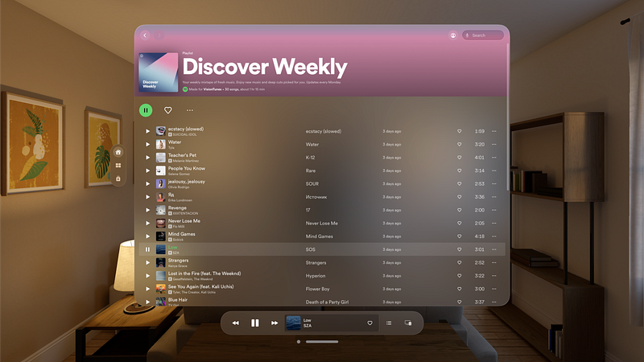The height and width of the screenshot is (362, 644).
Task: Like the Discover Weekly playlist
Action: click(x=168, y=110)
